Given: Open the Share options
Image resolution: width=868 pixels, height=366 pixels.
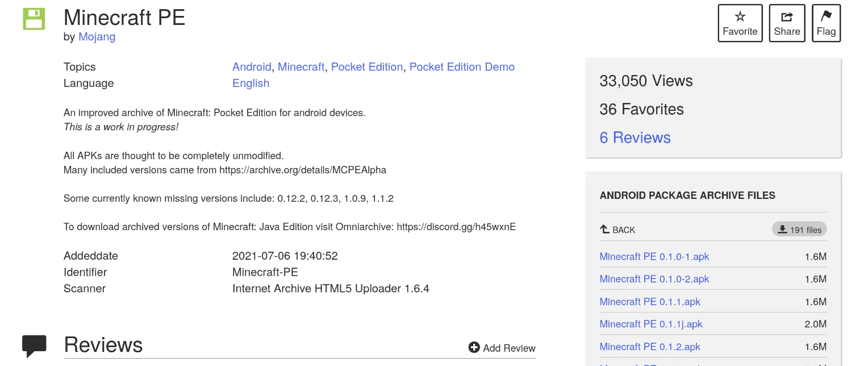Looking at the screenshot, I should (x=787, y=23).
